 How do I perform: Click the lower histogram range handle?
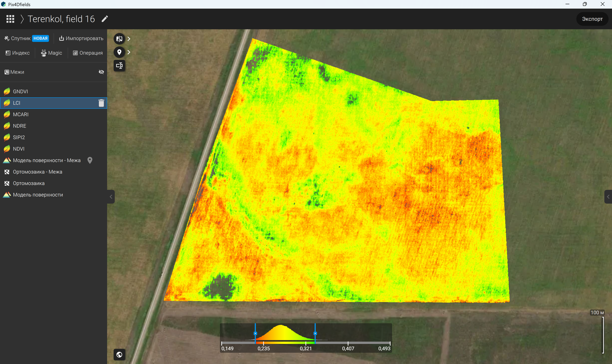[x=255, y=333]
